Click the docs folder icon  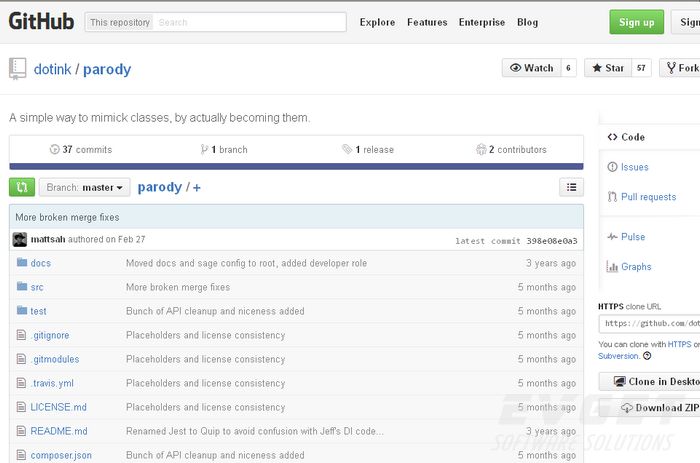point(22,262)
